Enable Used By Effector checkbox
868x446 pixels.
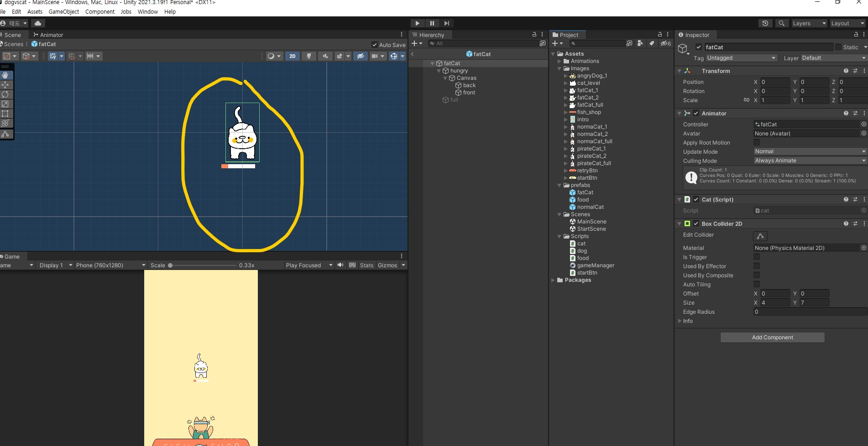757,266
